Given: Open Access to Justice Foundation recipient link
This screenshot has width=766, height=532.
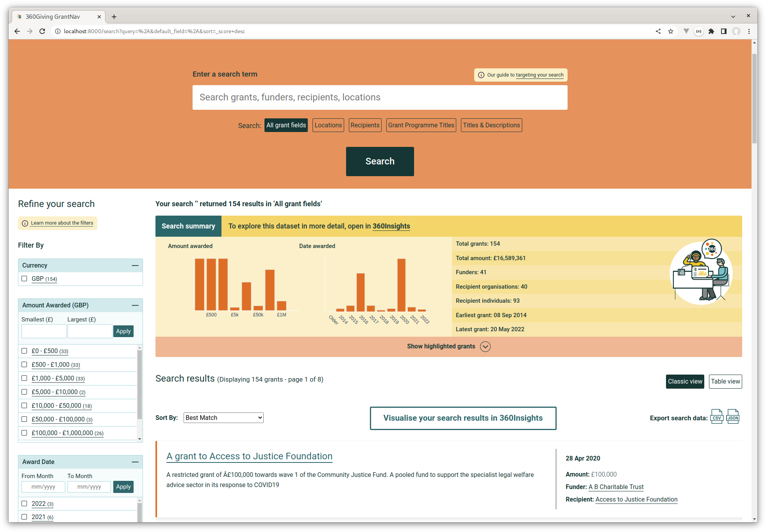Looking at the screenshot, I should coord(636,499).
